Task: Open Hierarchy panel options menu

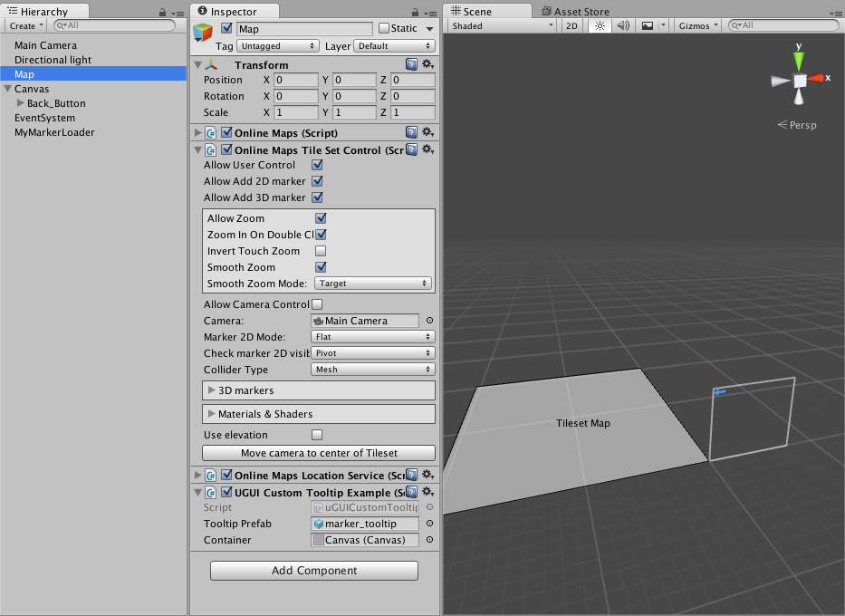Action: [x=178, y=13]
